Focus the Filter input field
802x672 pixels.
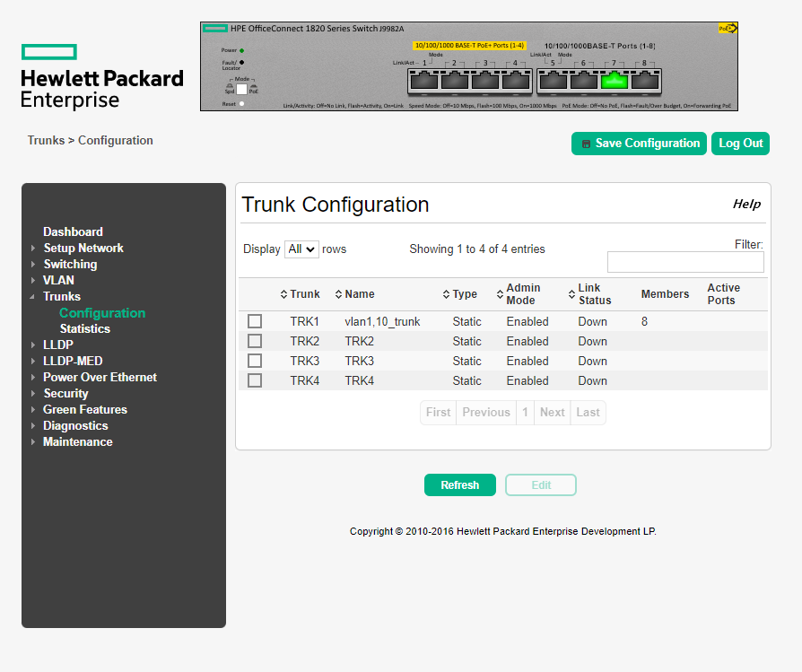[x=685, y=262]
